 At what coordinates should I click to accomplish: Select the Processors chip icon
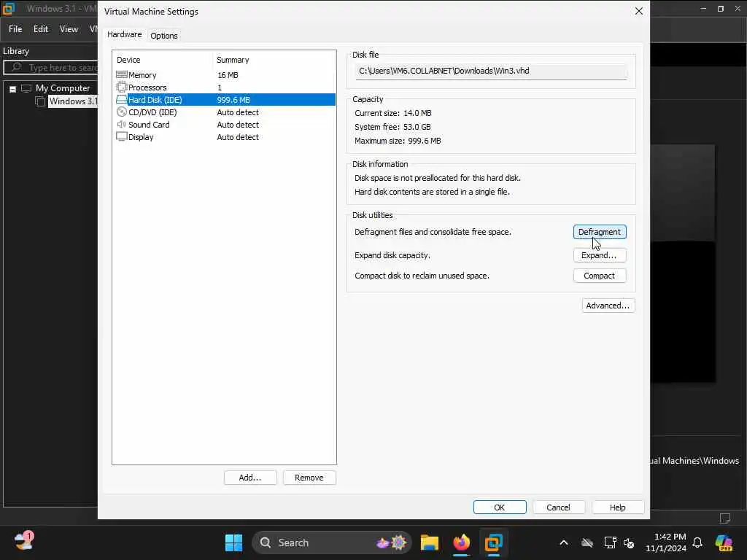pyautogui.click(x=122, y=87)
